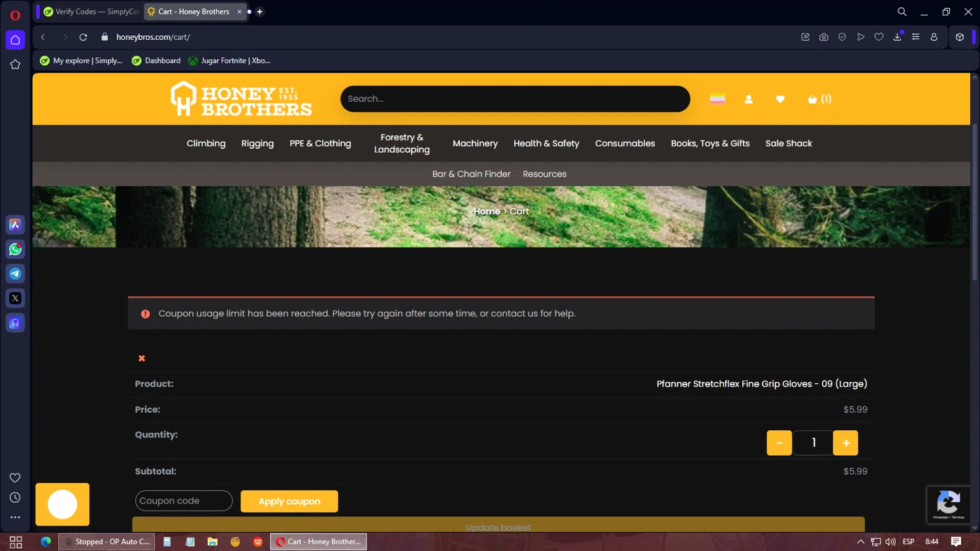Click the address bar URL
Viewport: 980px width, 551px height.
click(x=154, y=37)
